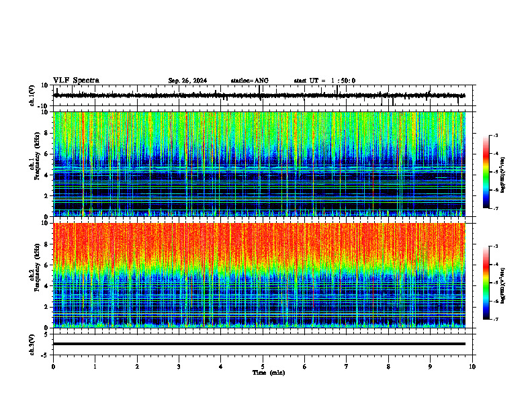
Task: Click the ch.2 spectrogram color scale bar
Action: pos(486,283)
